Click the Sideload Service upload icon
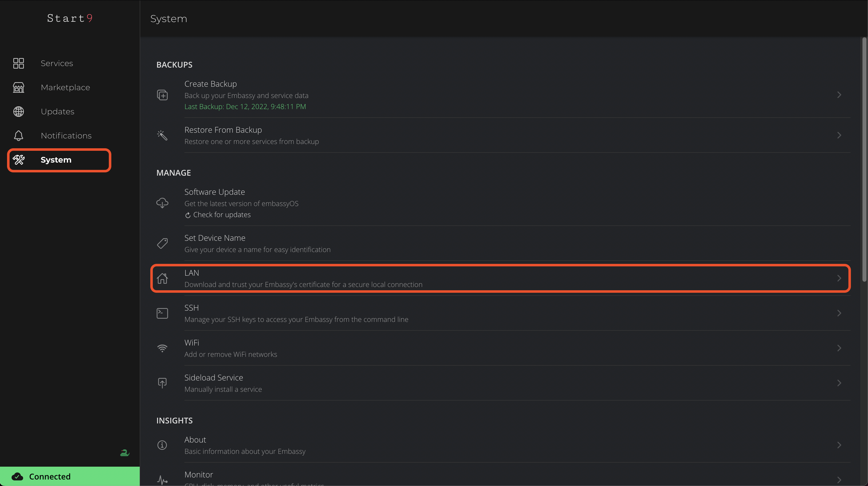 pyautogui.click(x=162, y=383)
